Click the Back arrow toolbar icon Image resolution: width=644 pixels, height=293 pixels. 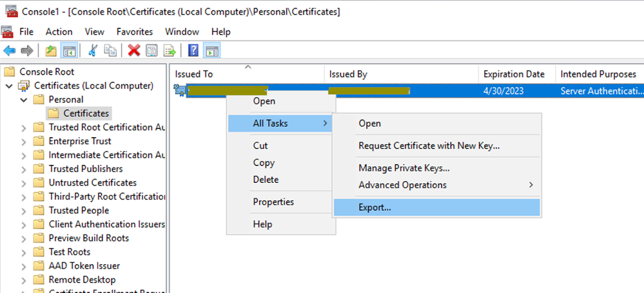coord(9,50)
